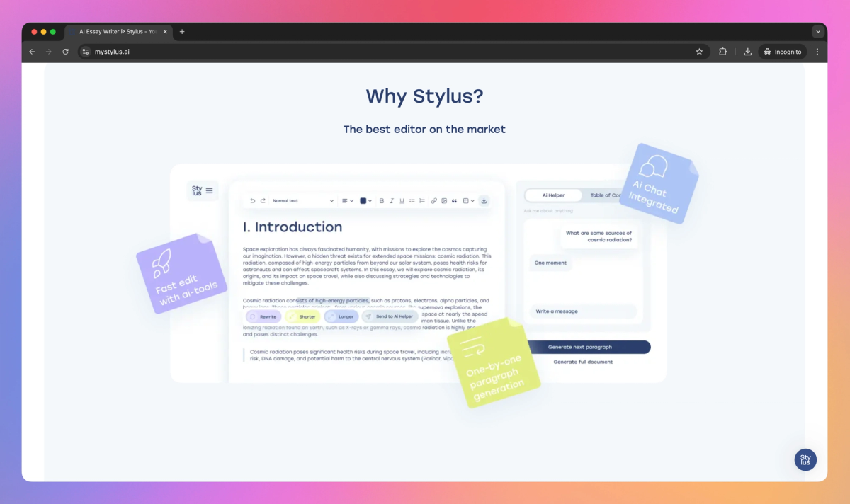Screen dimensions: 850x504
Task: Insert a bulleted list
Action: (412, 201)
